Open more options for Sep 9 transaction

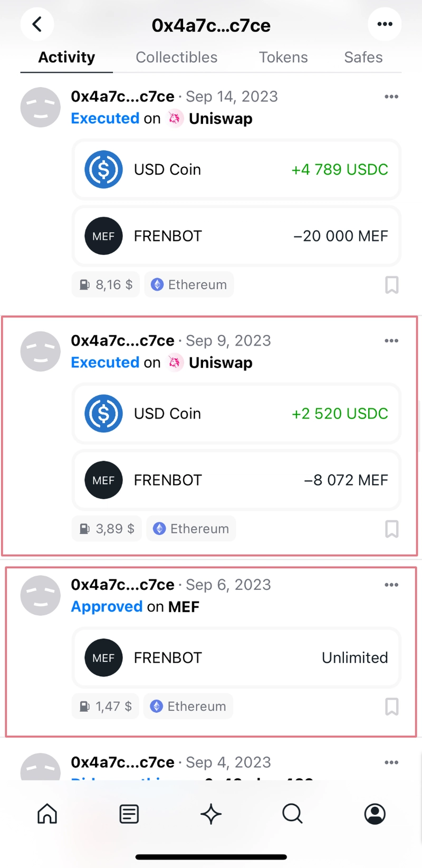click(391, 341)
